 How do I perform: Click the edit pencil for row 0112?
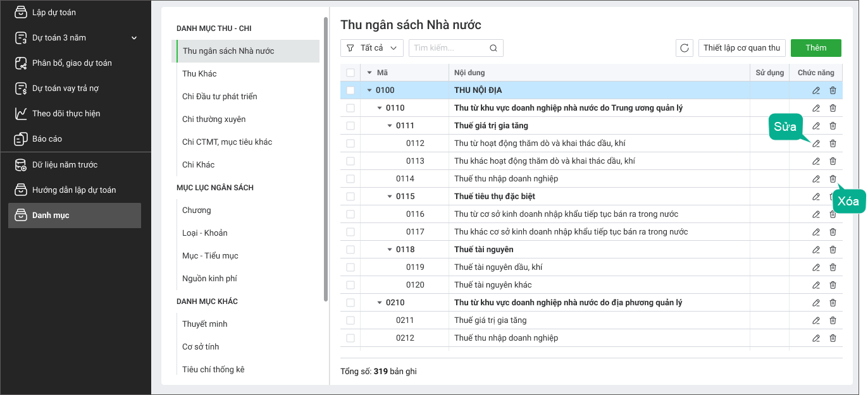pyautogui.click(x=816, y=143)
